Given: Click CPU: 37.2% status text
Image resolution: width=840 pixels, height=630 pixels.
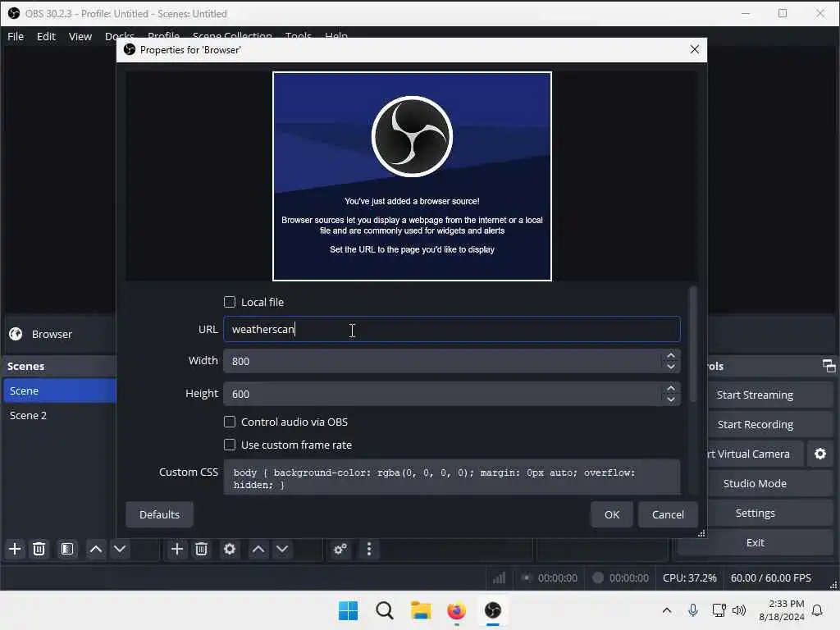Looking at the screenshot, I should click(x=689, y=578).
